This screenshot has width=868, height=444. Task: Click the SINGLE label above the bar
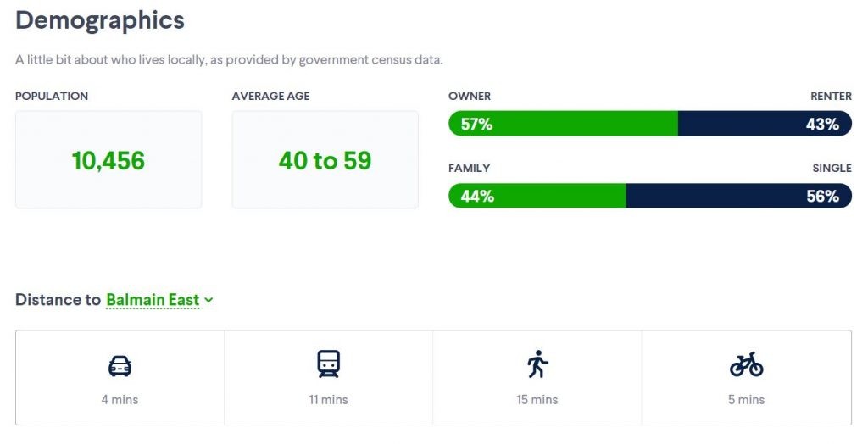pos(832,168)
